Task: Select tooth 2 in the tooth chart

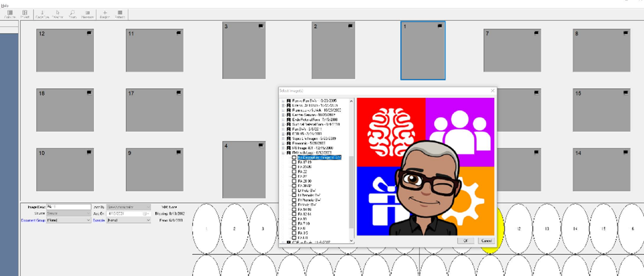Action: click(x=235, y=229)
